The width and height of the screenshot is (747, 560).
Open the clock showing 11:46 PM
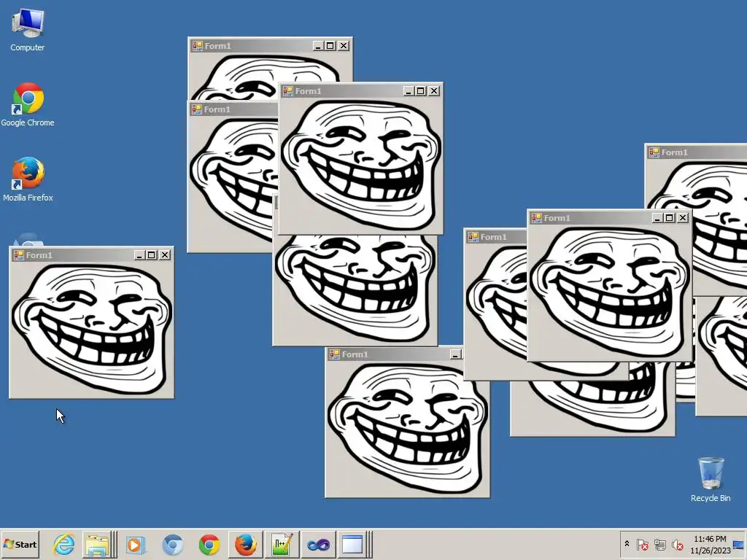[x=710, y=544]
